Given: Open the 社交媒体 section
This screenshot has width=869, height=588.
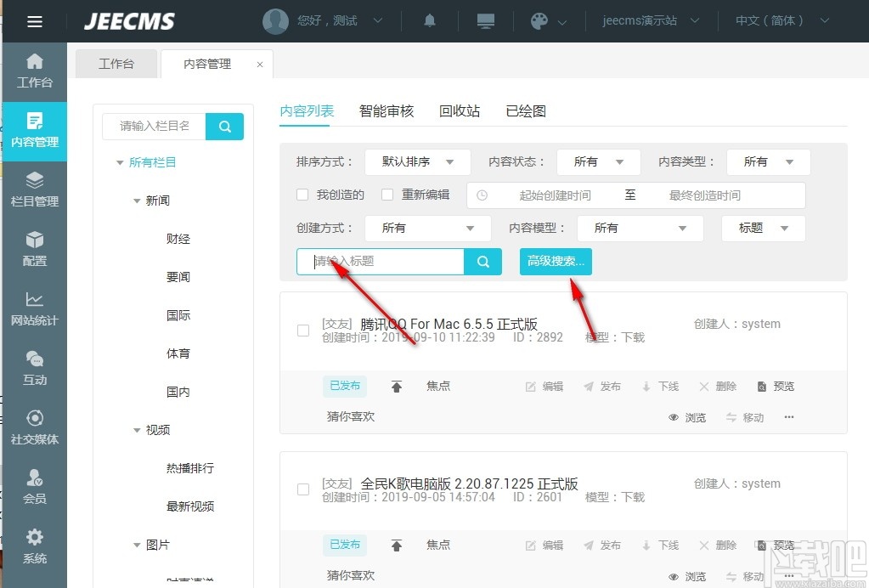Looking at the screenshot, I should (x=34, y=427).
